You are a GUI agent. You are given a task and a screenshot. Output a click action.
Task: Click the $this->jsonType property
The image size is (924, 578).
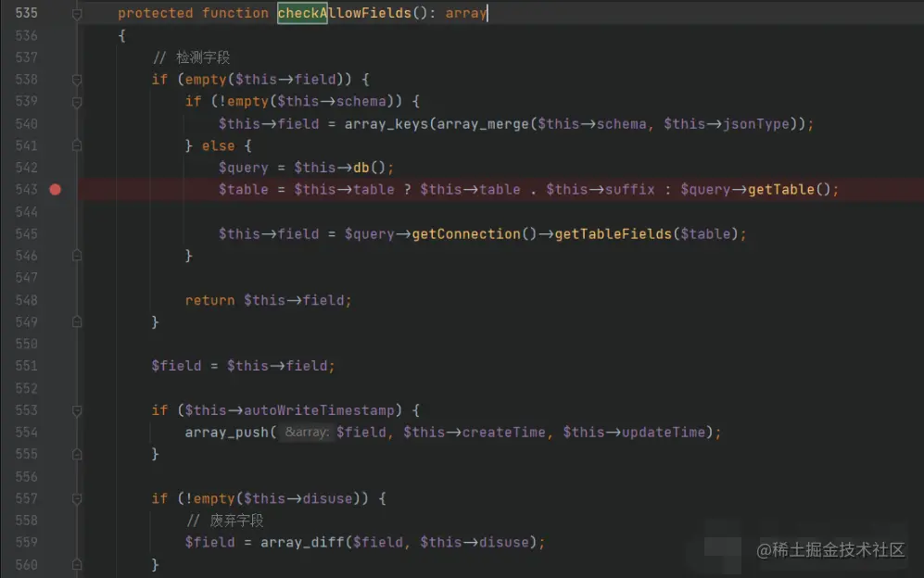726,124
